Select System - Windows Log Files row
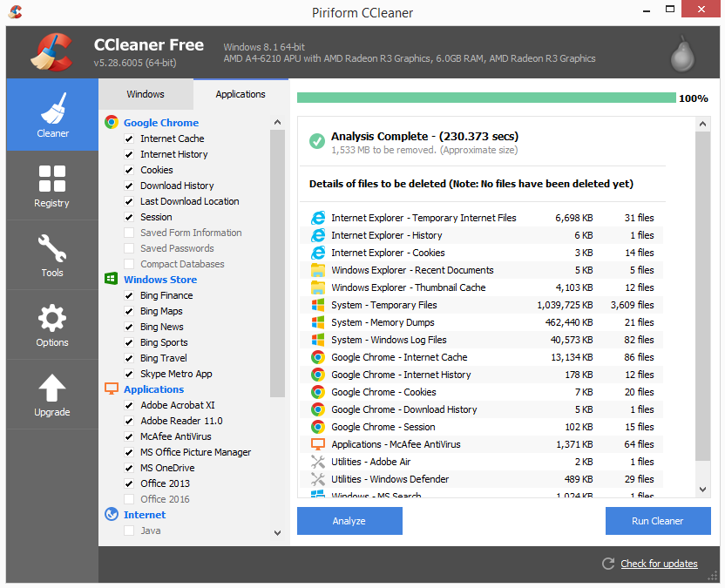This screenshot has height=588, width=725. click(481, 340)
